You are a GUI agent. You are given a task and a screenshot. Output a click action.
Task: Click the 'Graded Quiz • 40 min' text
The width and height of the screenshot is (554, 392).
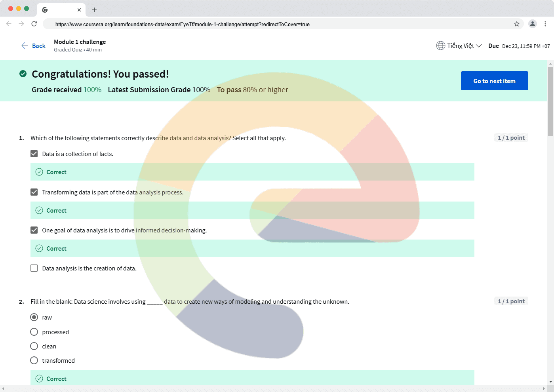(x=78, y=50)
